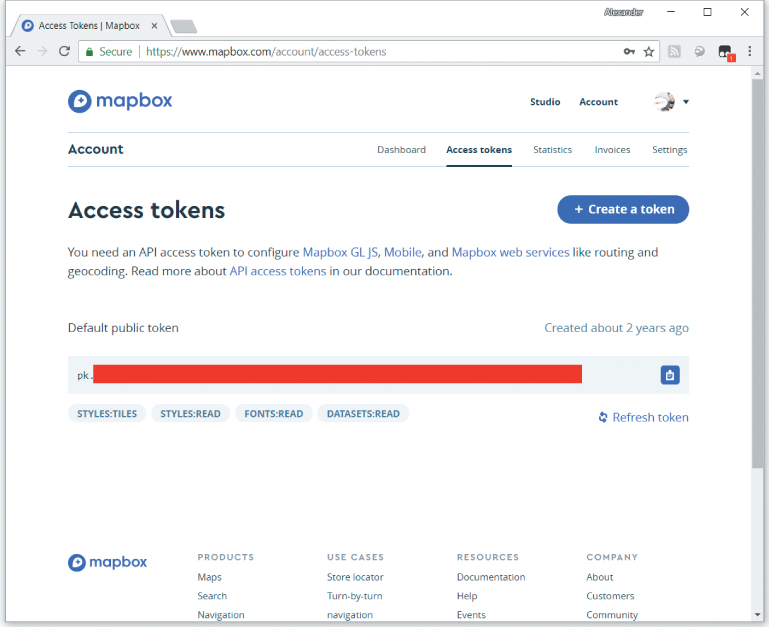Viewport: 769px width, 627px height.
Task: Bookmark this page with the star icon
Action: click(x=649, y=51)
